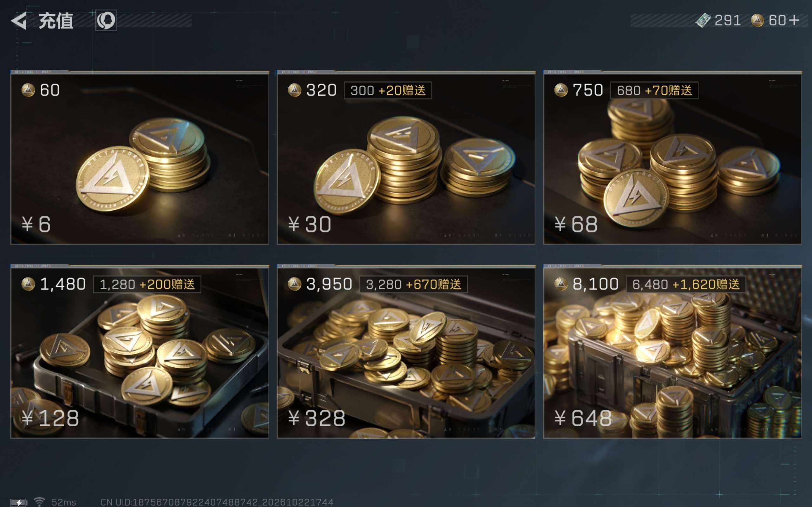
Task: Tap the battery charging indicator
Action: click(19, 502)
